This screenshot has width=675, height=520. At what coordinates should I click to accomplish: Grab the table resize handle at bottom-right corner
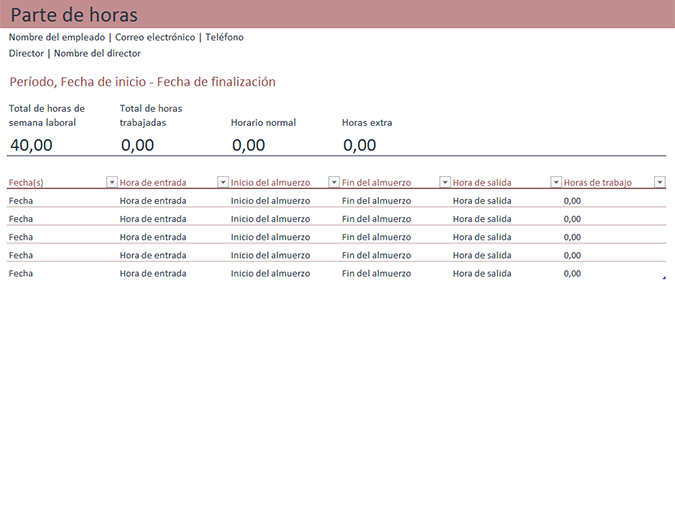coord(664,278)
